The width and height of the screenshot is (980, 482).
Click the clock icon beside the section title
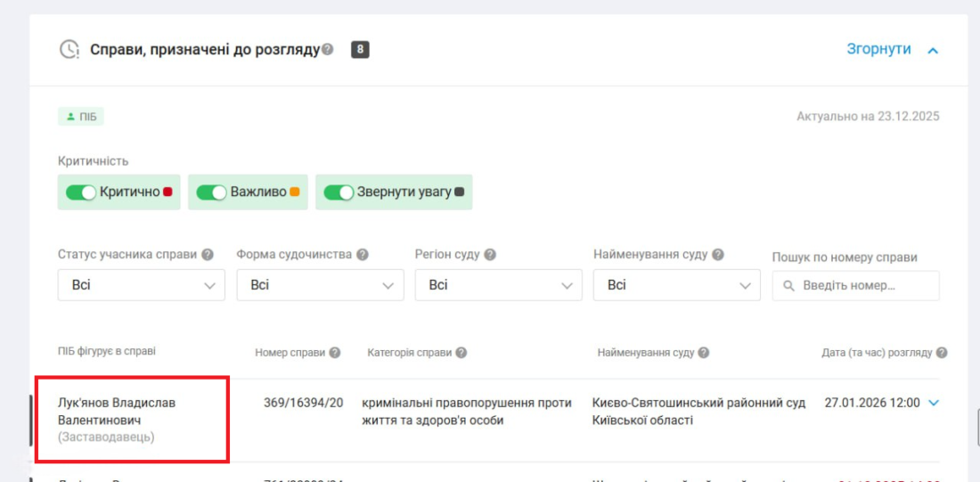tap(69, 49)
